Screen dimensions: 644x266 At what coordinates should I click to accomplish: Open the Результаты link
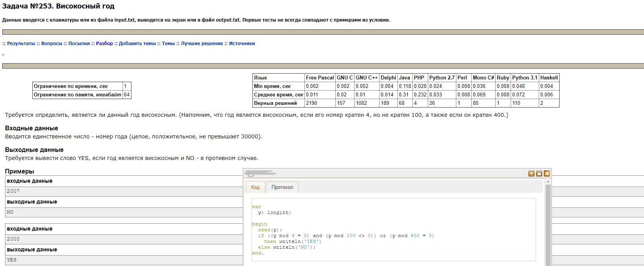point(21,44)
